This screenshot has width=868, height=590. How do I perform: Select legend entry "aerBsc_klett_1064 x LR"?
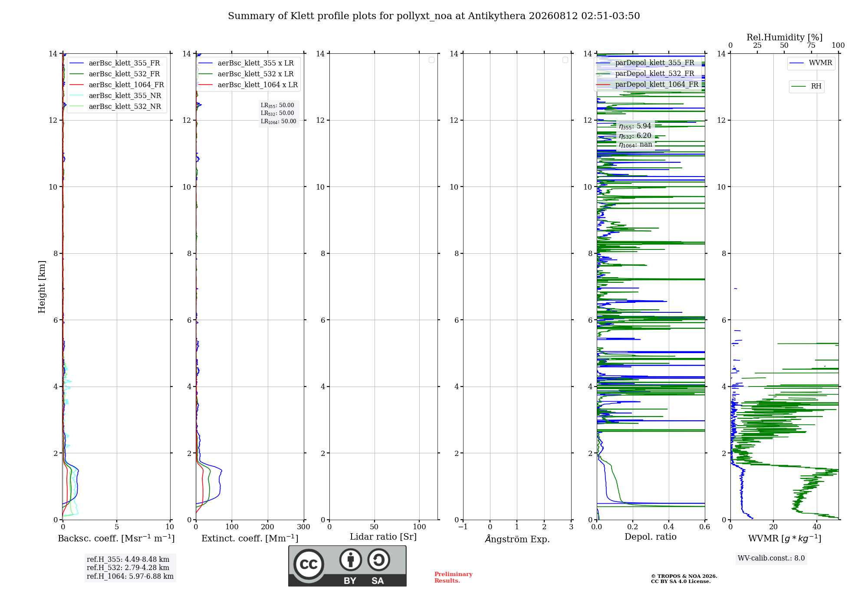(248, 85)
